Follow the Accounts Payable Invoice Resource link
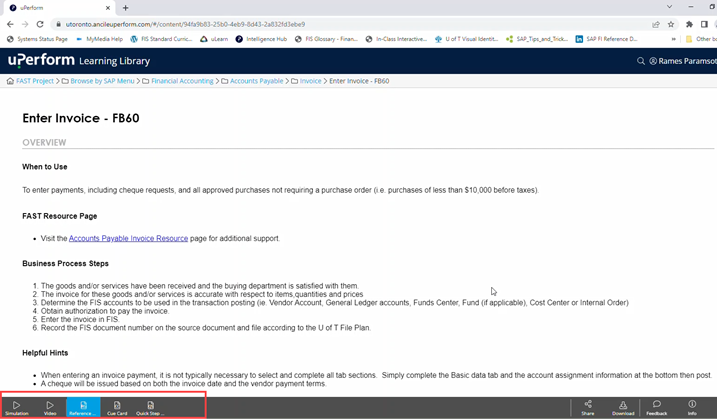This screenshot has width=717, height=419. [x=128, y=238]
